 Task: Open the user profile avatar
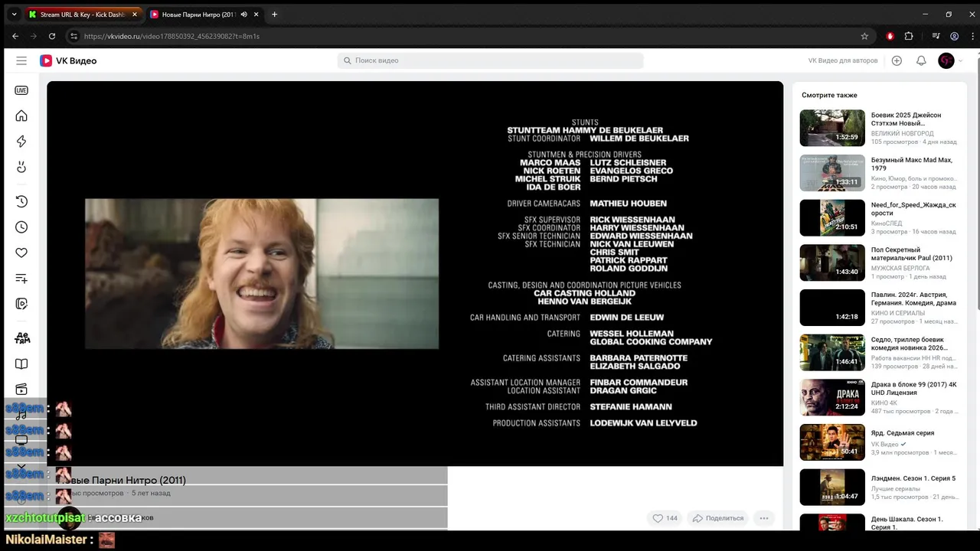click(946, 60)
